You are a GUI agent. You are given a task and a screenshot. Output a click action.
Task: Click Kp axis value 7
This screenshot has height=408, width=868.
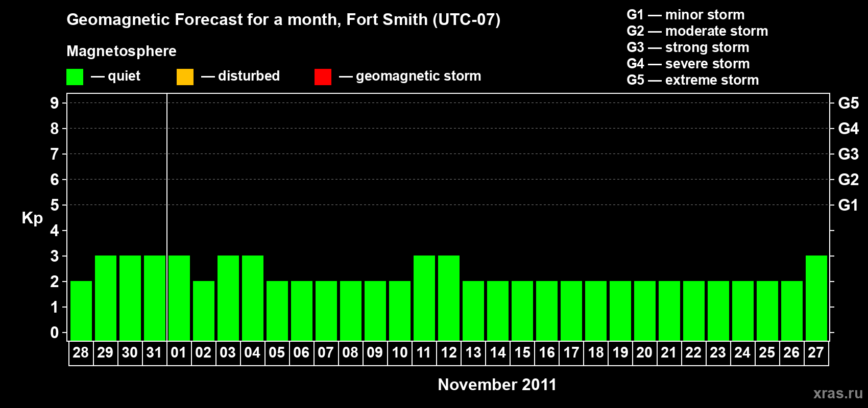pos(55,154)
